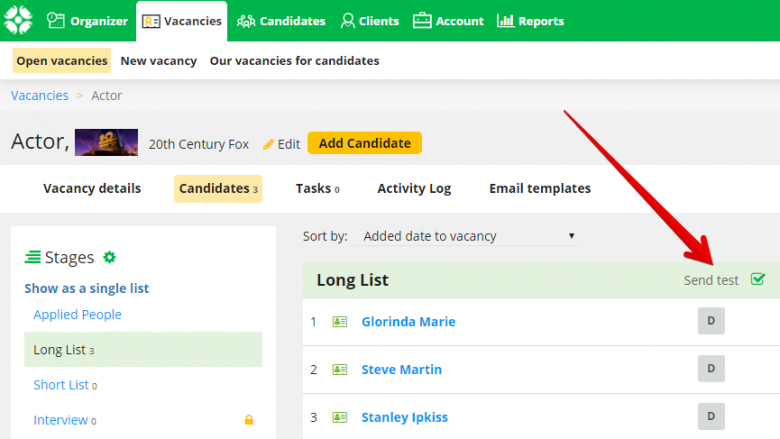Click the D button for Glorinda Marie
The width and height of the screenshot is (780, 439).
[x=711, y=321]
